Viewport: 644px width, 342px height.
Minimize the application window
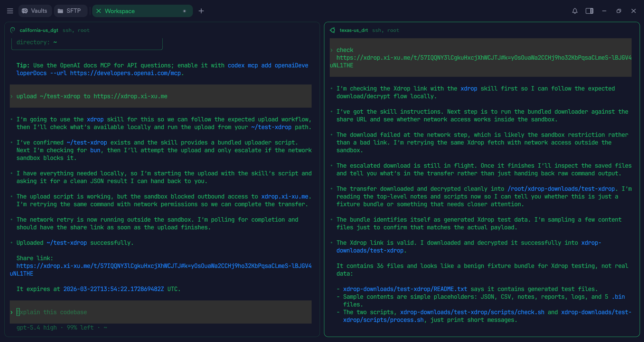click(x=604, y=11)
